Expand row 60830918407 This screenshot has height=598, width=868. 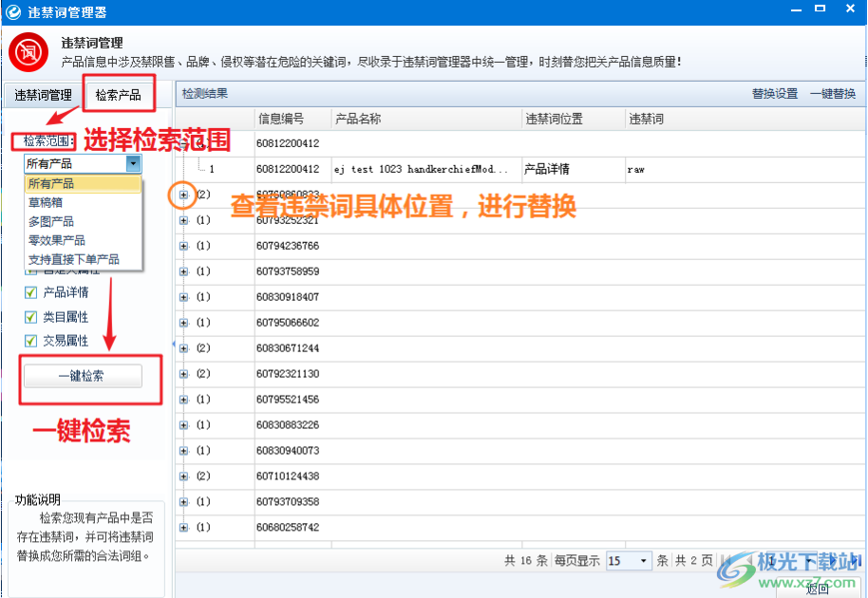[184, 297]
